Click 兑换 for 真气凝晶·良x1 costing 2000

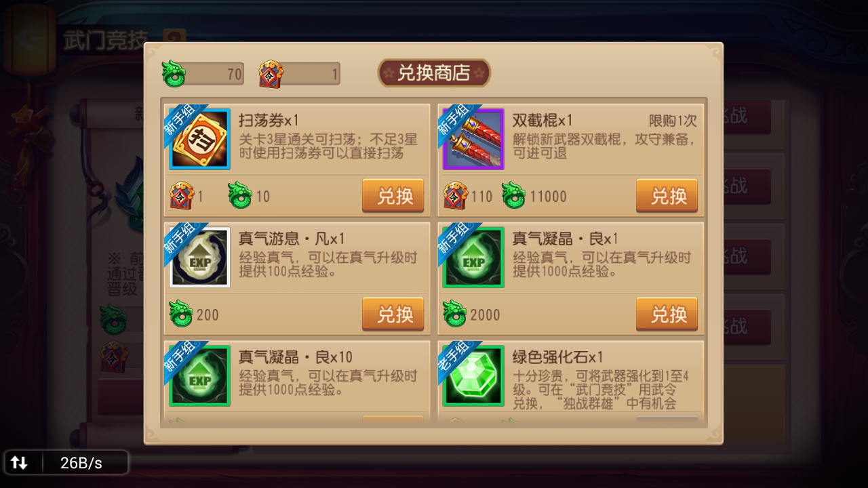pyautogui.click(x=667, y=314)
